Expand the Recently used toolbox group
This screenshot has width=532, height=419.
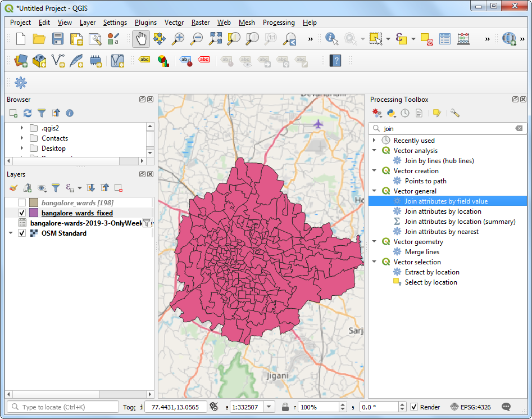point(374,140)
